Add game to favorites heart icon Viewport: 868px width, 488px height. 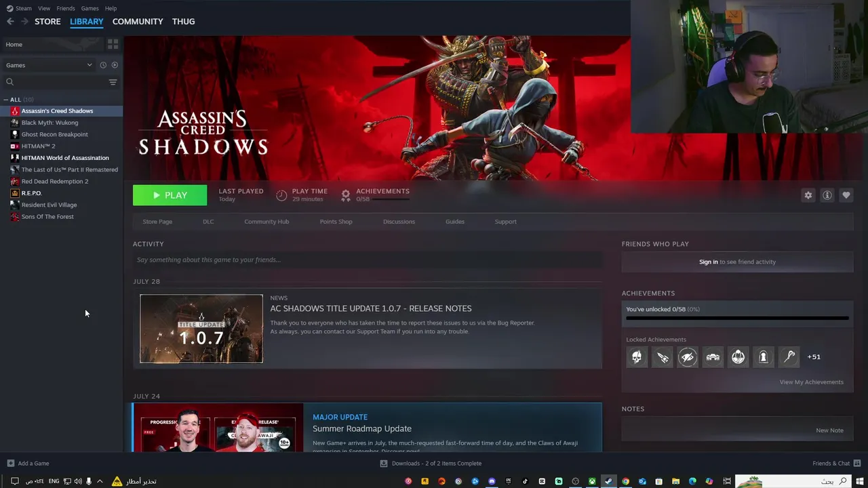click(846, 195)
